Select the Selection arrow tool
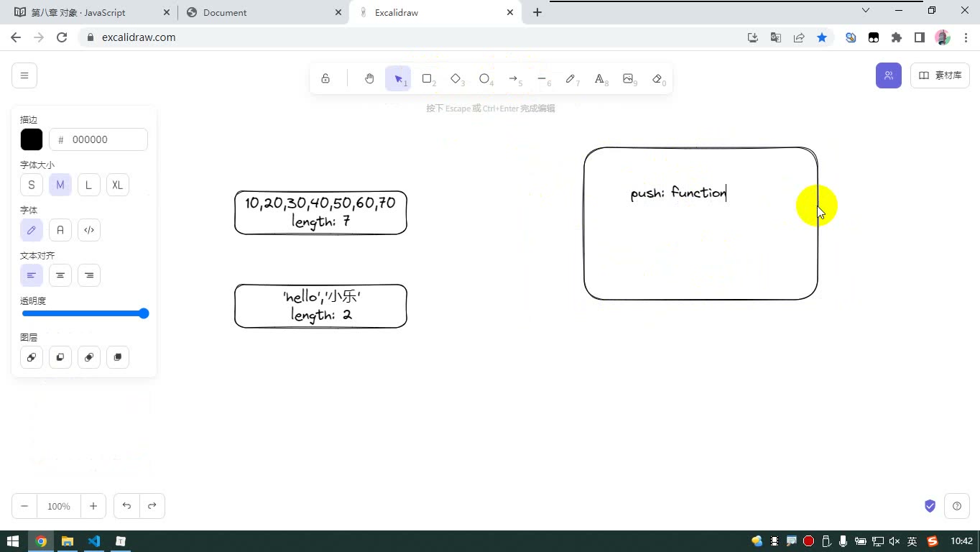 398,78
